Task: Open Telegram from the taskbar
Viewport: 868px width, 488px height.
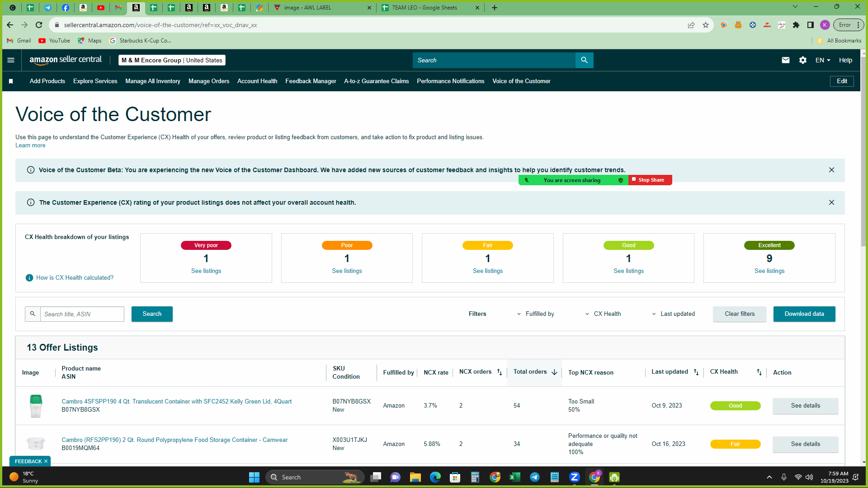Action: 534,477
